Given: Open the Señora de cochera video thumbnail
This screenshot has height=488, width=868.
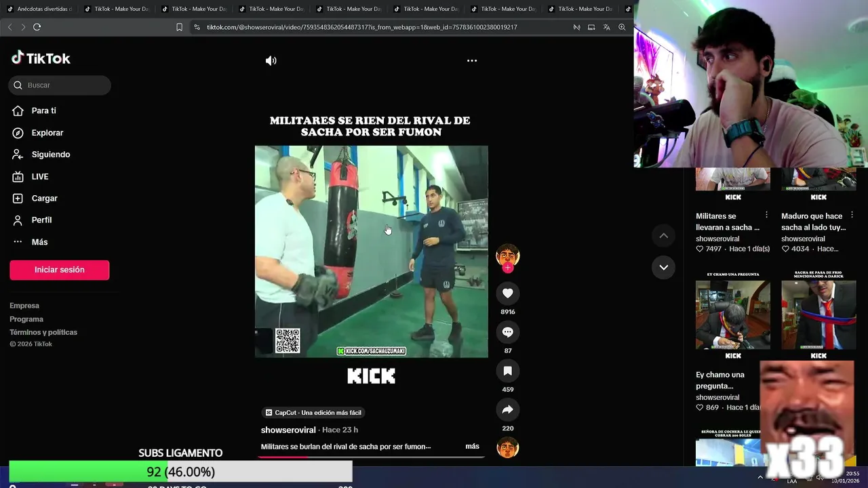Looking at the screenshot, I should (728, 447).
